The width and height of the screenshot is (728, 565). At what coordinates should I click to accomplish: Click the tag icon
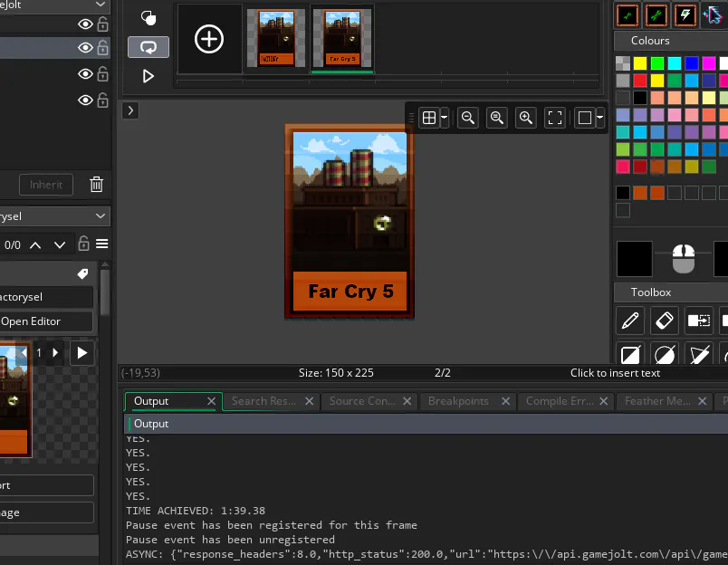(x=82, y=274)
